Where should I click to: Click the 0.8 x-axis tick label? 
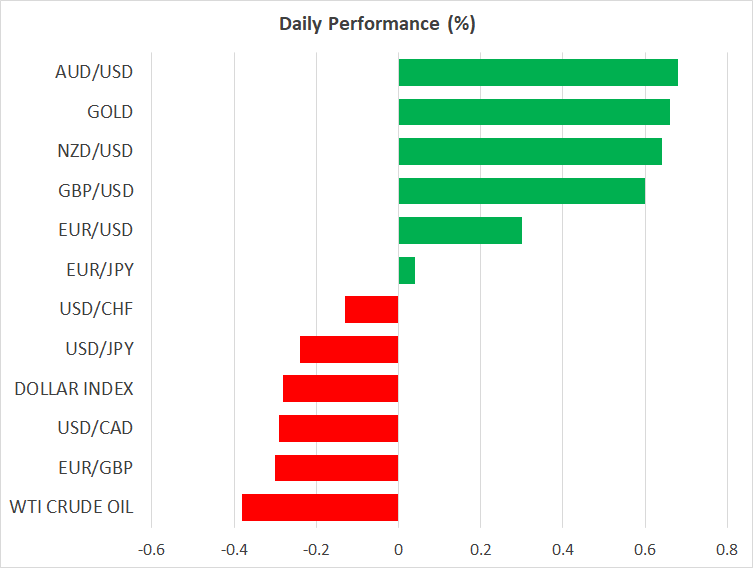[727, 549]
